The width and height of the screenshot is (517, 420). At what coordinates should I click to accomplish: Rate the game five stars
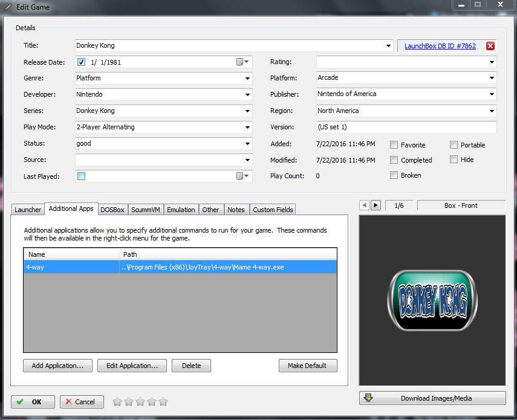163,401
